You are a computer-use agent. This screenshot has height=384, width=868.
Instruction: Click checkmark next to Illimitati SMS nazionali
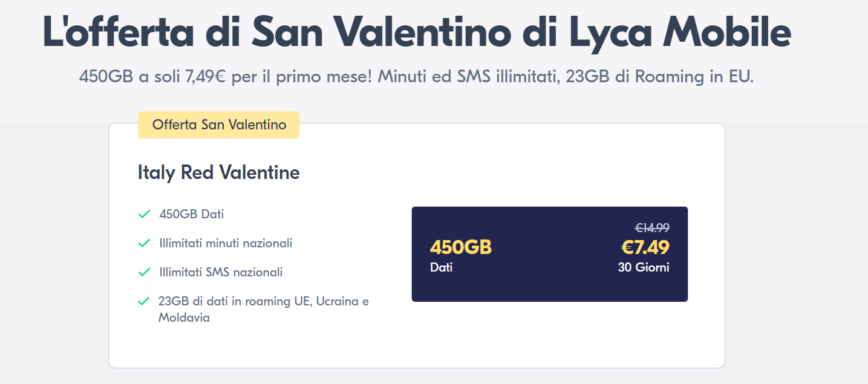[x=144, y=272]
